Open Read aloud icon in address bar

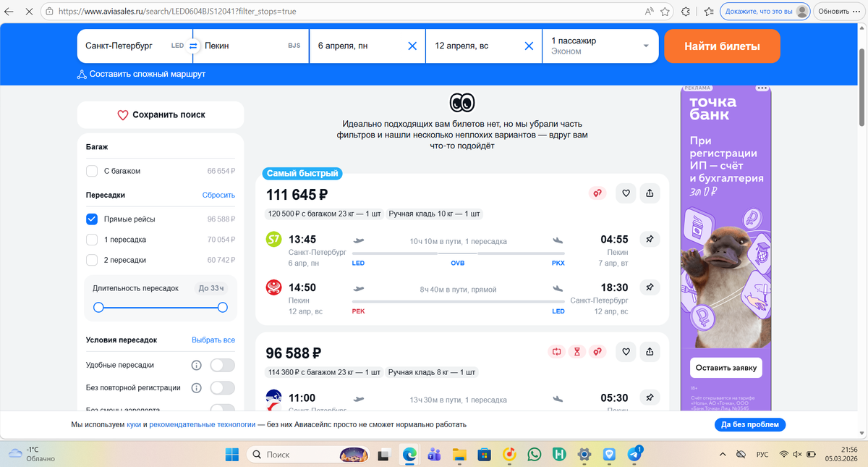(x=649, y=12)
